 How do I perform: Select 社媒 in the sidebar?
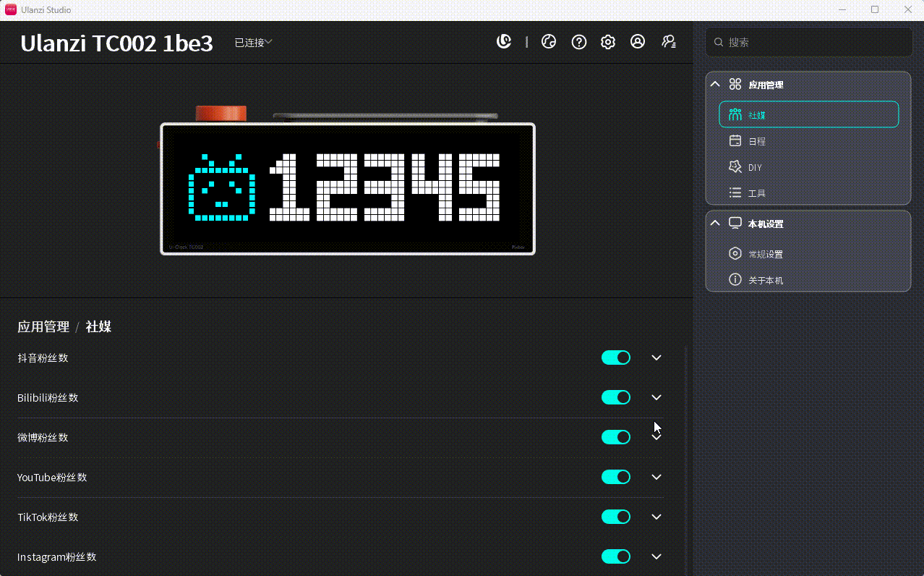(808, 114)
